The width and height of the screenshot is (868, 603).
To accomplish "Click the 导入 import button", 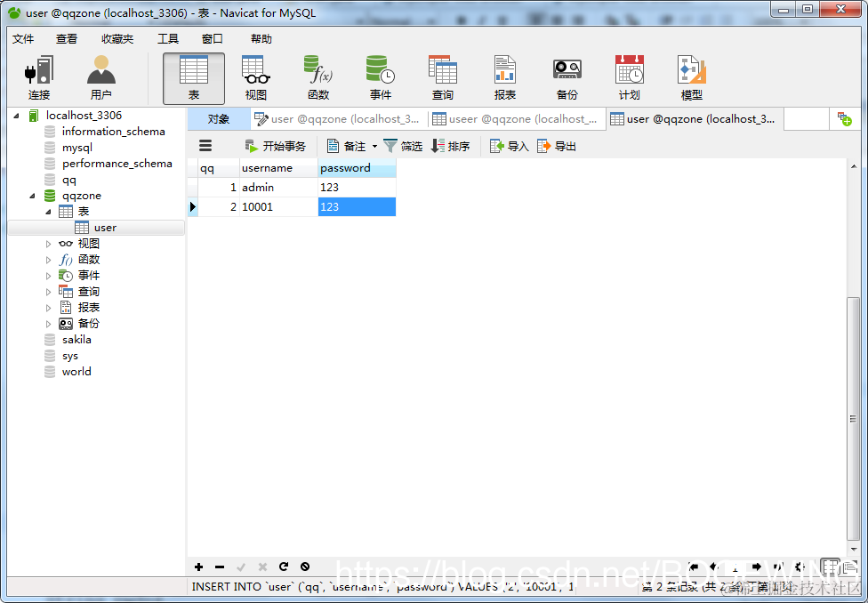I will pyautogui.click(x=510, y=146).
